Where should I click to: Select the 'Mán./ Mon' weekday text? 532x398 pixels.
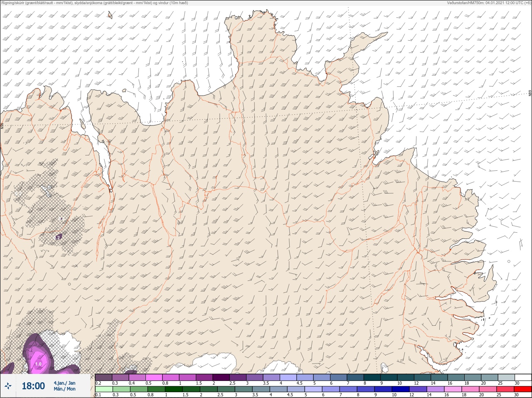click(64, 389)
